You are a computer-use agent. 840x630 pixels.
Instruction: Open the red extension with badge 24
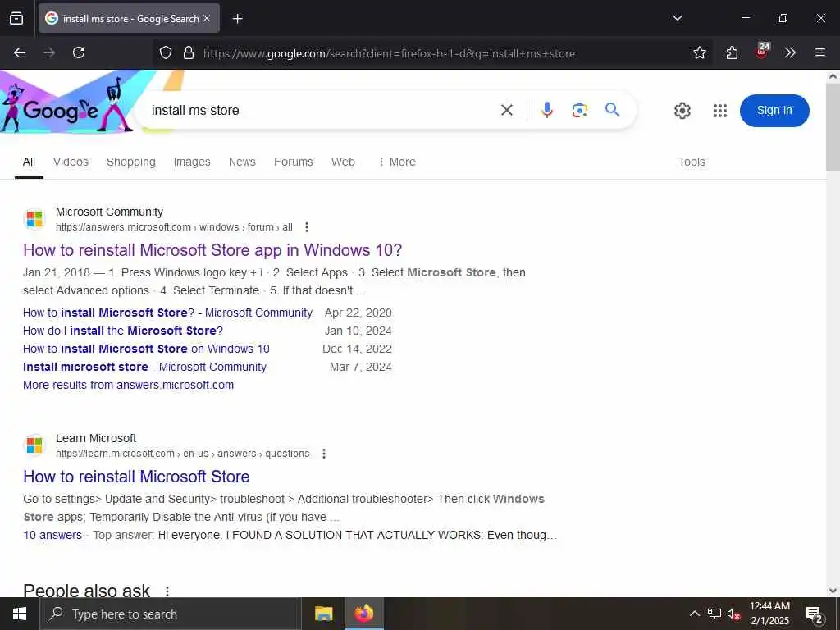click(x=762, y=52)
